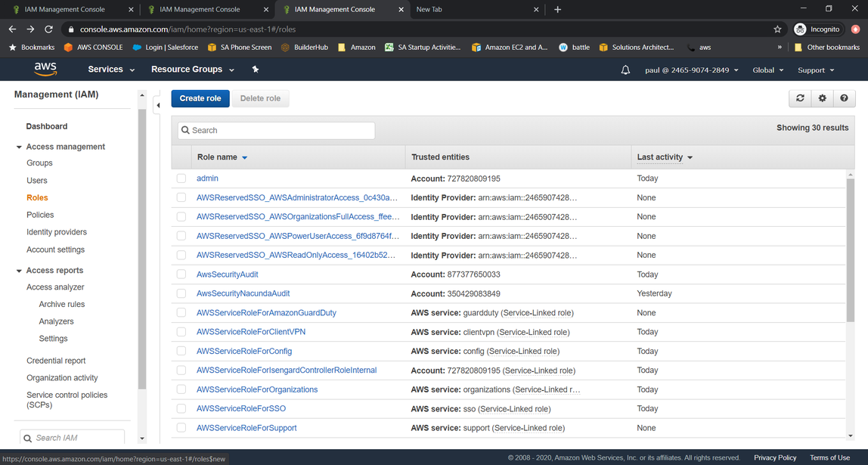
Task: Open the Credential report page
Action: pos(56,361)
